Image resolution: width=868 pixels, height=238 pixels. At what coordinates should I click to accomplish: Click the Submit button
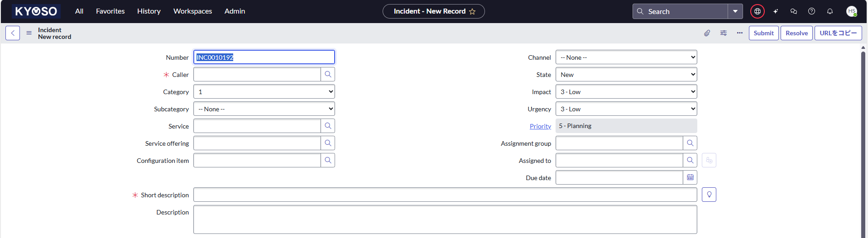(x=763, y=33)
